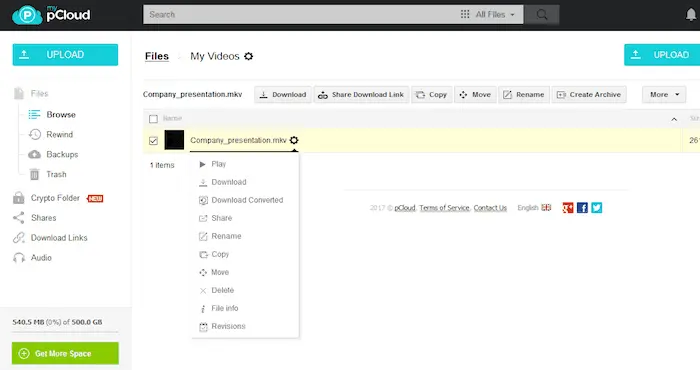The image size is (700, 370).
Task: Click the Company_presentation.mkv video thumbnail
Action: pos(174,140)
